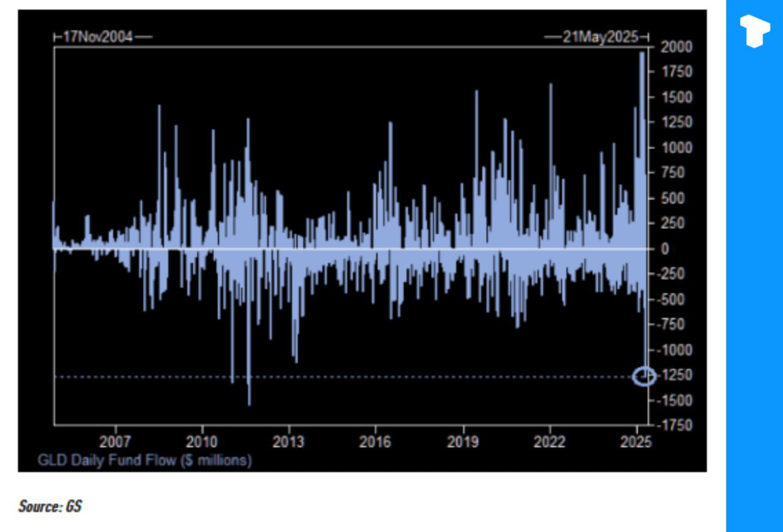Image resolution: width=783 pixels, height=532 pixels.
Task: Select the 17Nov2004 start date label
Action: pos(98,37)
